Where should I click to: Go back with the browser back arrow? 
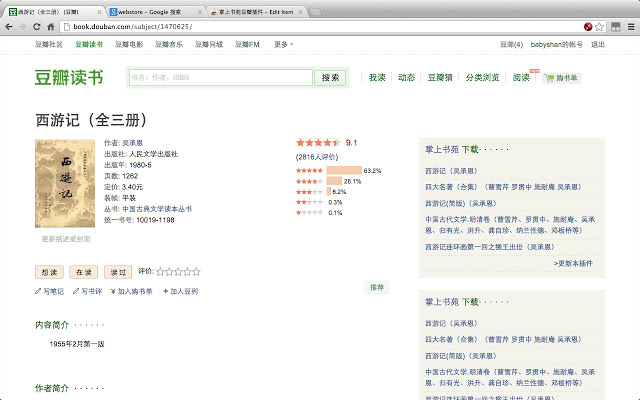[x=9, y=27]
